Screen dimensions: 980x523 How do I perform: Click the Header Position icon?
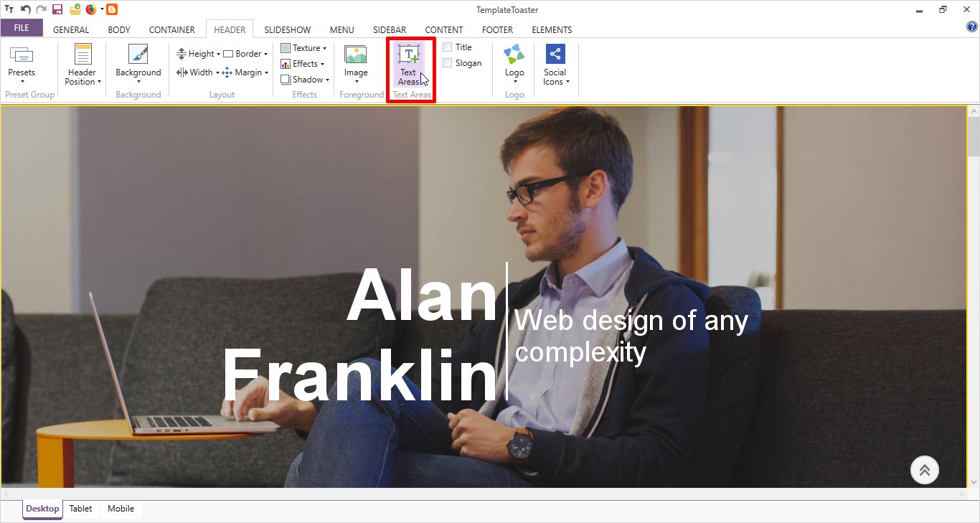click(x=83, y=55)
